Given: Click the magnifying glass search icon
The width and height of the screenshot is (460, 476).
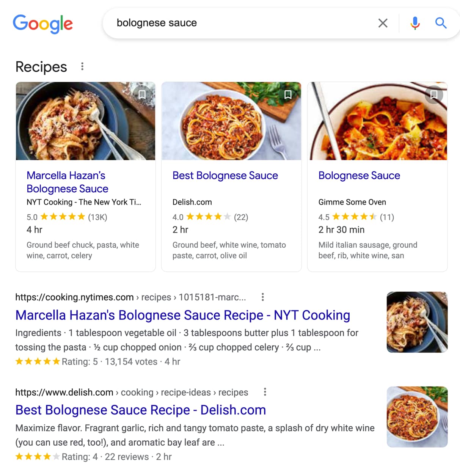Looking at the screenshot, I should pos(441,23).
